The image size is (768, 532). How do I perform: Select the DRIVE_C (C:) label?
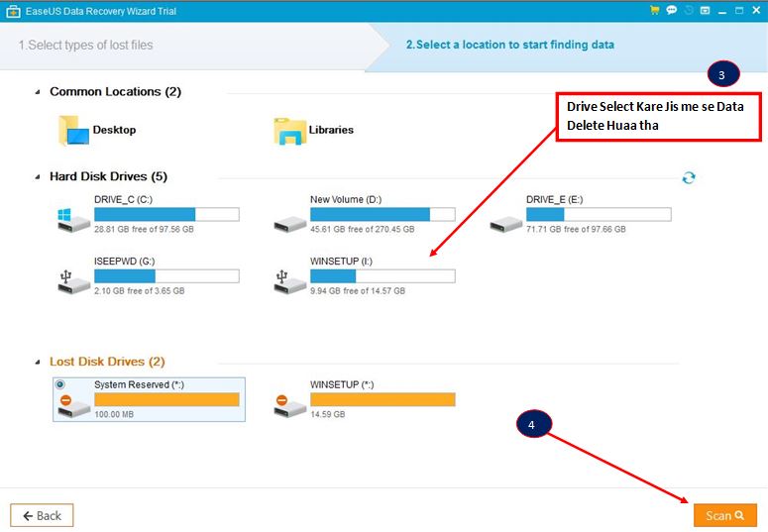coord(124,199)
